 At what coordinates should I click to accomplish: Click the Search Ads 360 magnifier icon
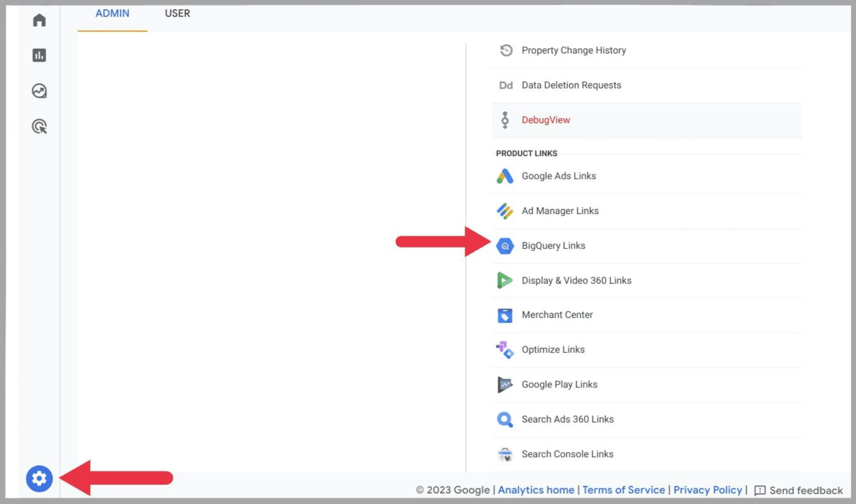tap(505, 419)
